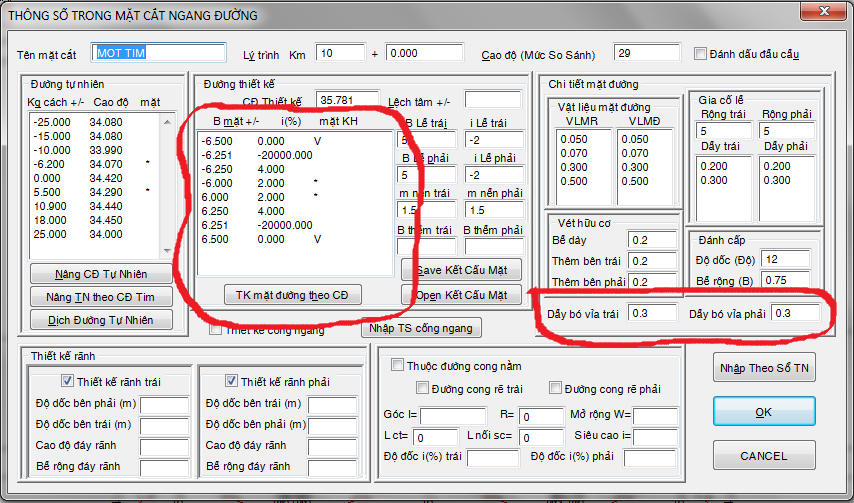The width and height of the screenshot is (854, 503).
Task: Toggle Thiết kế rãnh trái checkbox
Action: click(68, 381)
